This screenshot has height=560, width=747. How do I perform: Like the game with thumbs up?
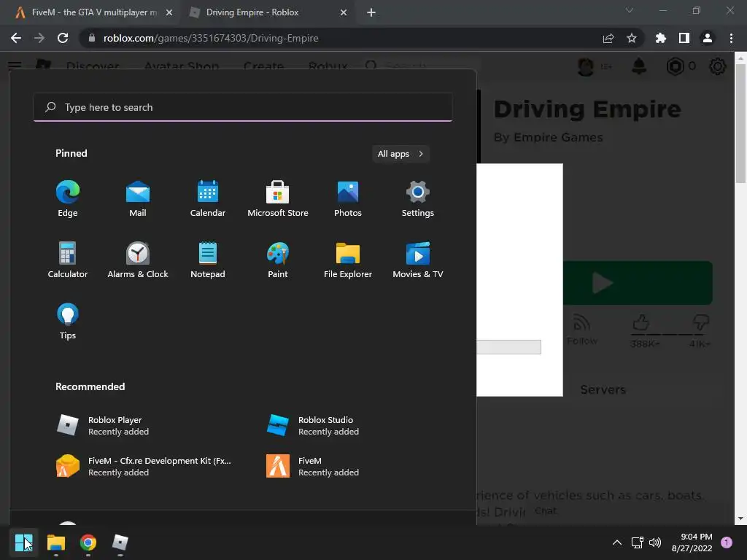point(640,323)
